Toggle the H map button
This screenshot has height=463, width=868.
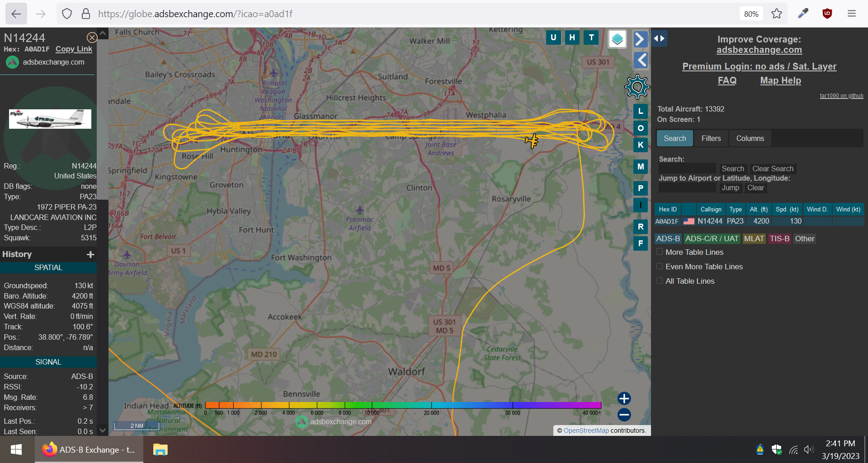coord(572,37)
